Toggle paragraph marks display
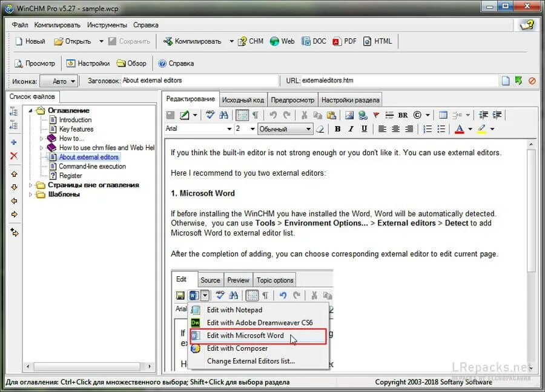 tap(255, 115)
